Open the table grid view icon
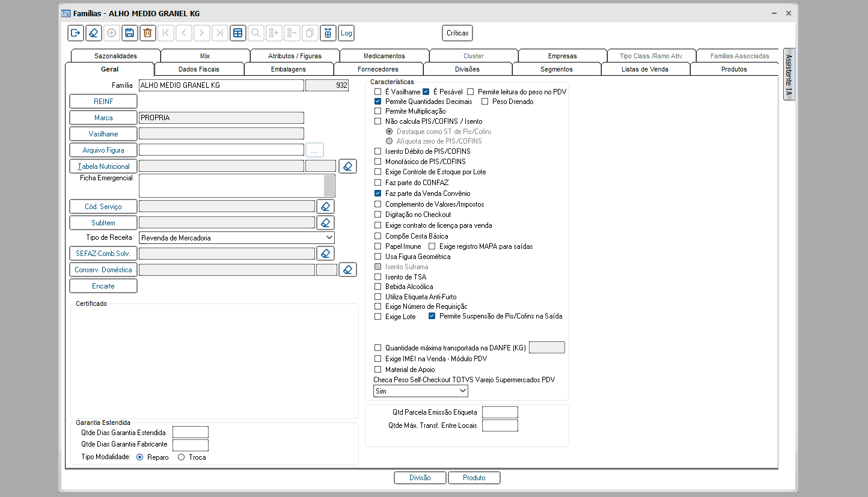Image resolution: width=868 pixels, height=497 pixels. coord(238,33)
